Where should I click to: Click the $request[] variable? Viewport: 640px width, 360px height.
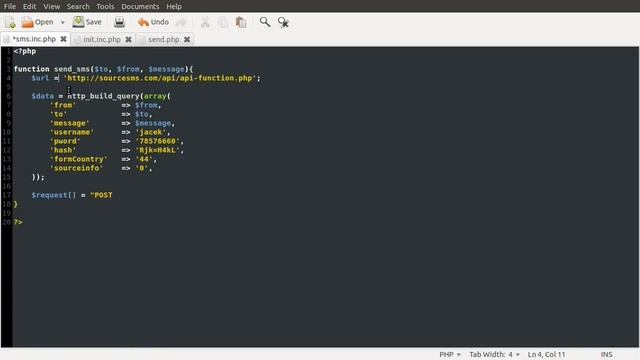point(54,195)
